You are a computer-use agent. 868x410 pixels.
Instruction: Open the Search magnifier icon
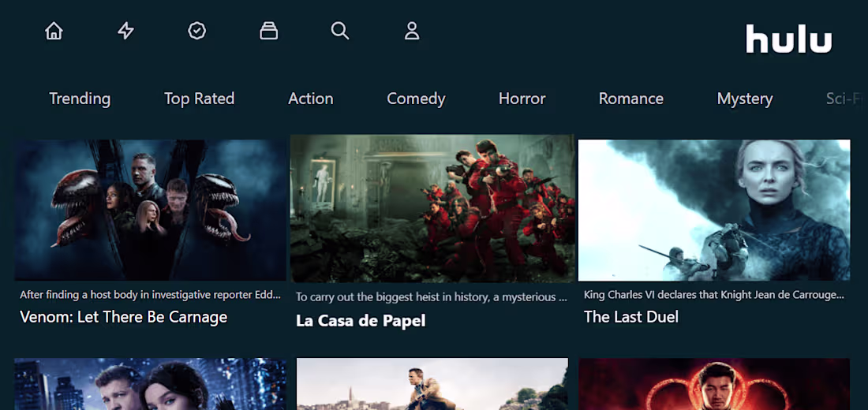340,31
